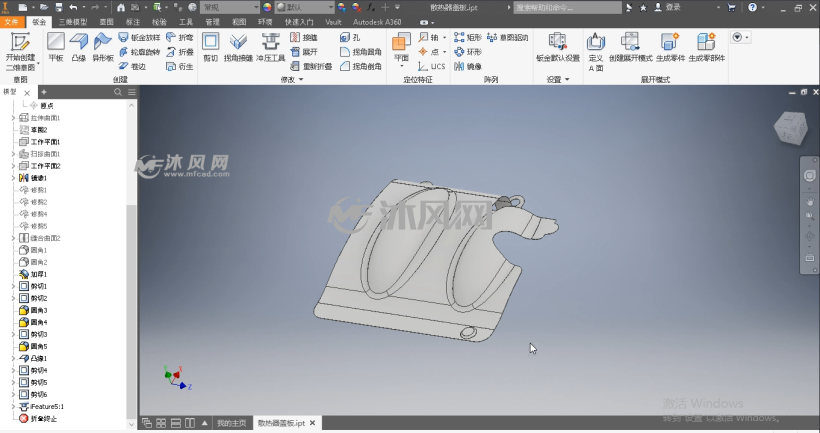Select the 异形板 (Contour Flange) tool
The width and height of the screenshot is (820, 433).
pyautogui.click(x=102, y=47)
